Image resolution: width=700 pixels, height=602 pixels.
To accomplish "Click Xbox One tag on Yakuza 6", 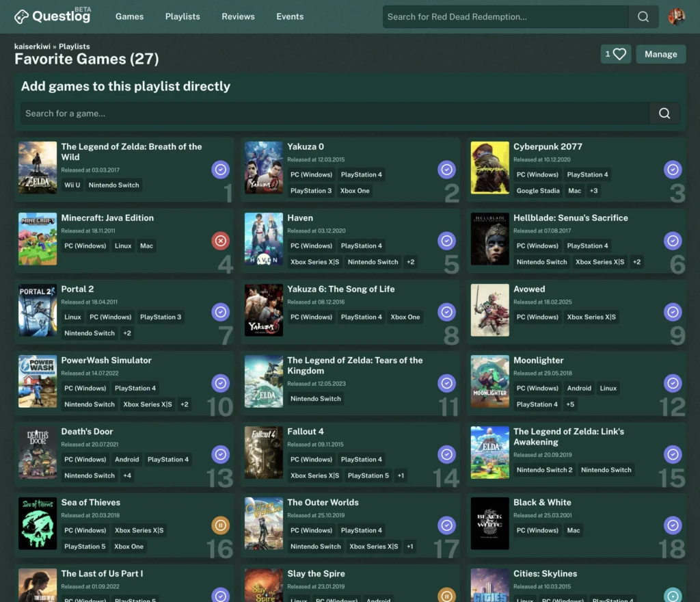I will 405,317.
